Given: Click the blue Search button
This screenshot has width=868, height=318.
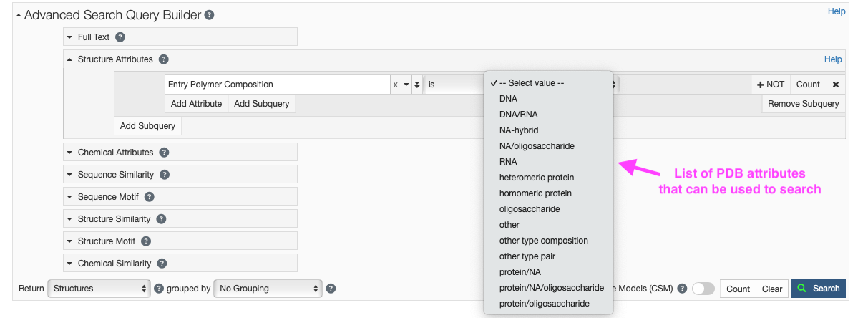Looking at the screenshot, I should 818,289.
